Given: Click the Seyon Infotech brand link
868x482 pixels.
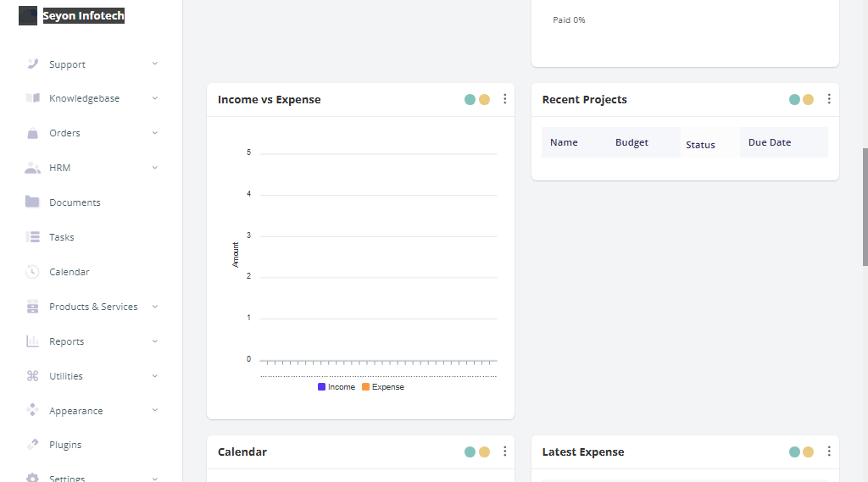Looking at the screenshot, I should 83,16.
